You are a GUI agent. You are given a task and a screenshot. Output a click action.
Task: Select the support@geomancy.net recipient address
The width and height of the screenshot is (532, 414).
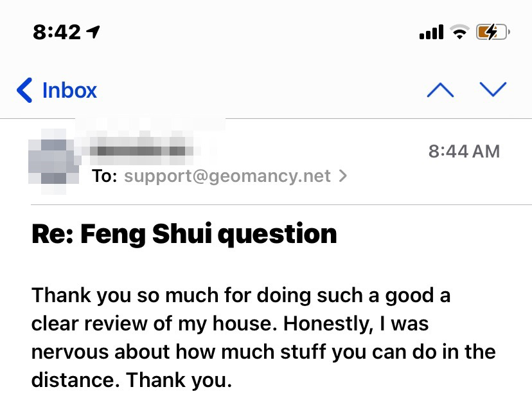tap(227, 175)
